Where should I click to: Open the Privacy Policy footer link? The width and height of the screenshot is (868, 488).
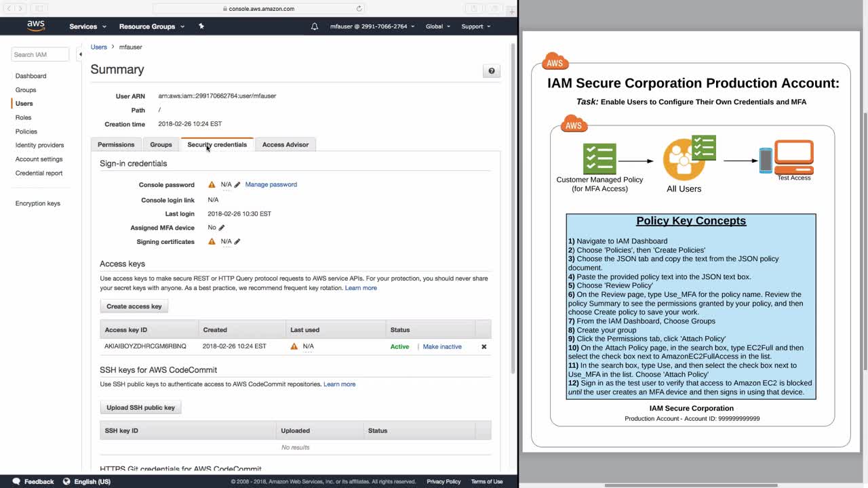(x=443, y=481)
